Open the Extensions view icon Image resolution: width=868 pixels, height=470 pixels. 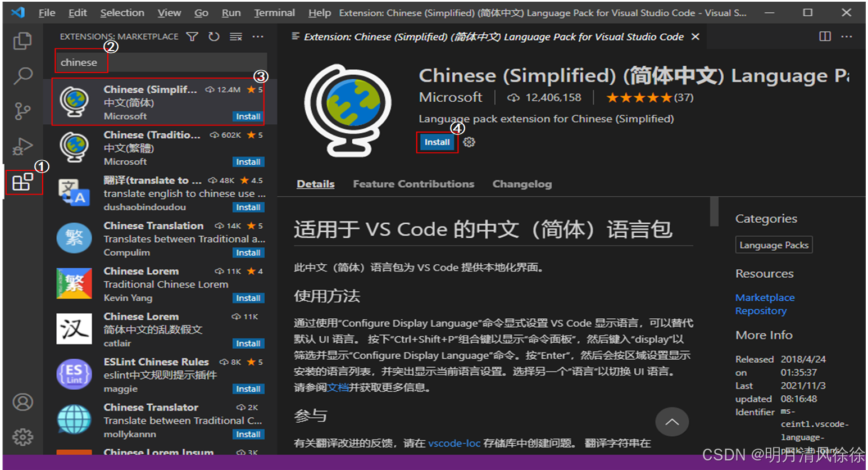click(x=23, y=182)
